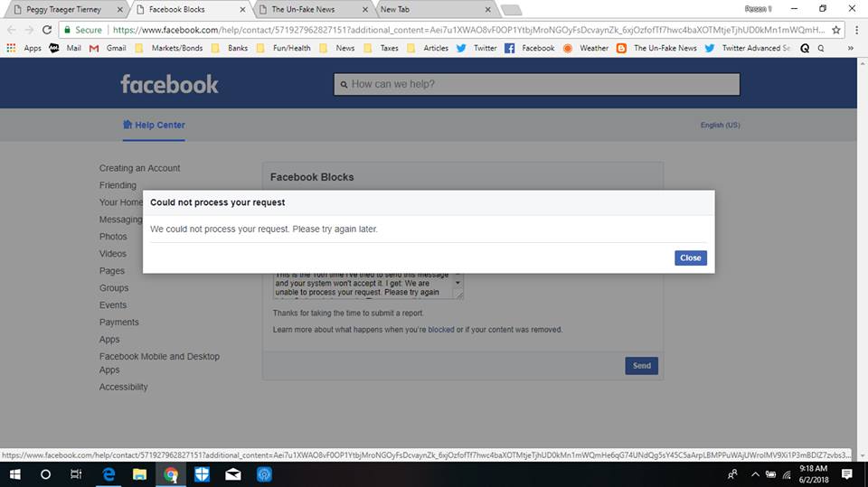Open the Twitter bookmark
Image resolution: width=868 pixels, height=487 pixels.
476,48
